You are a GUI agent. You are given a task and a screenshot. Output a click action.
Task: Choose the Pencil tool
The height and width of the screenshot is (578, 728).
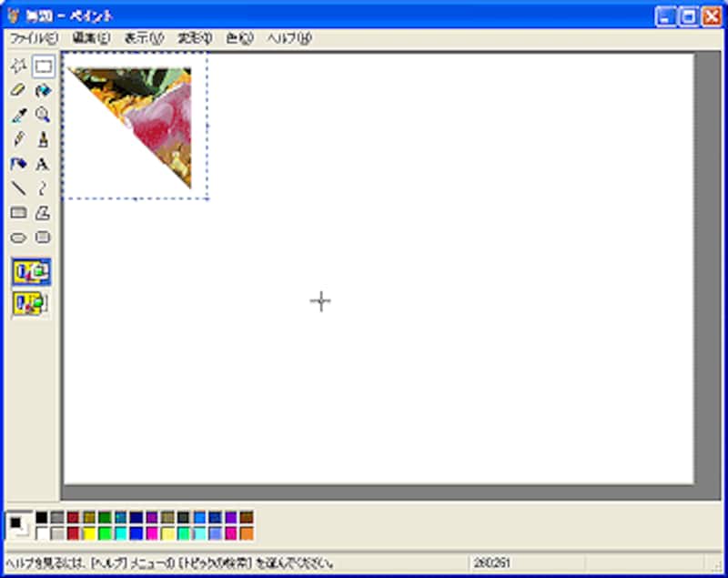[18, 139]
